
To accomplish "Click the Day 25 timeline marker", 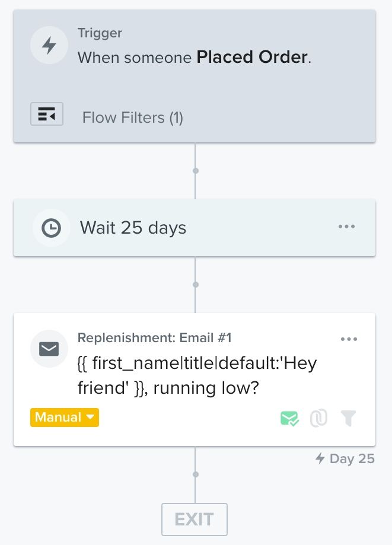I will coord(351,458).
